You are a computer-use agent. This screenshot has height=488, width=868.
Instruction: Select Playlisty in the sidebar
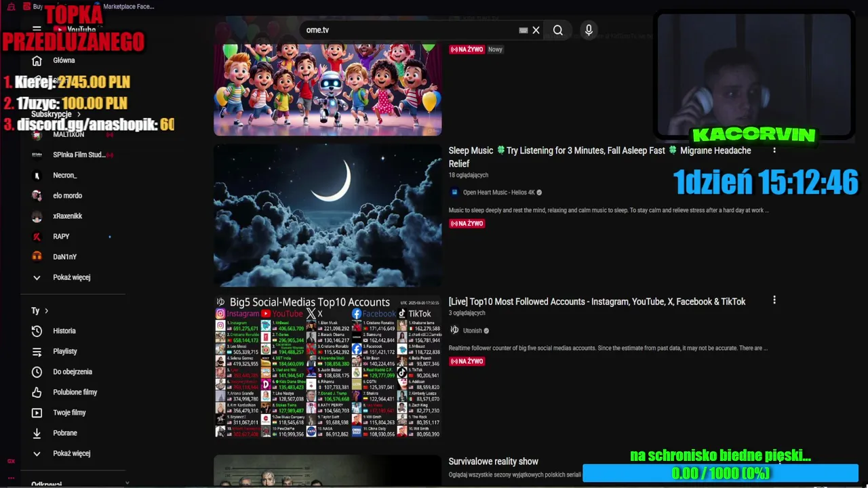coord(65,351)
